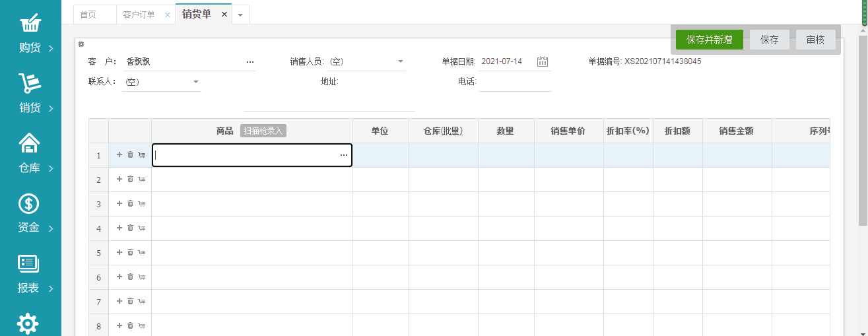868x336 pixels.
Task: Click the 折扣额 column header
Action: click(678, 131)
